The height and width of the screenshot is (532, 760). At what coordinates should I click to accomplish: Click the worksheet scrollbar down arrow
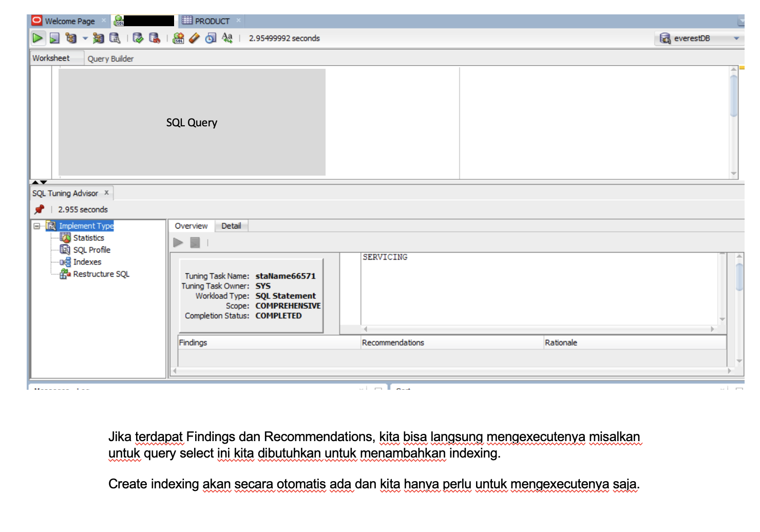734,174
